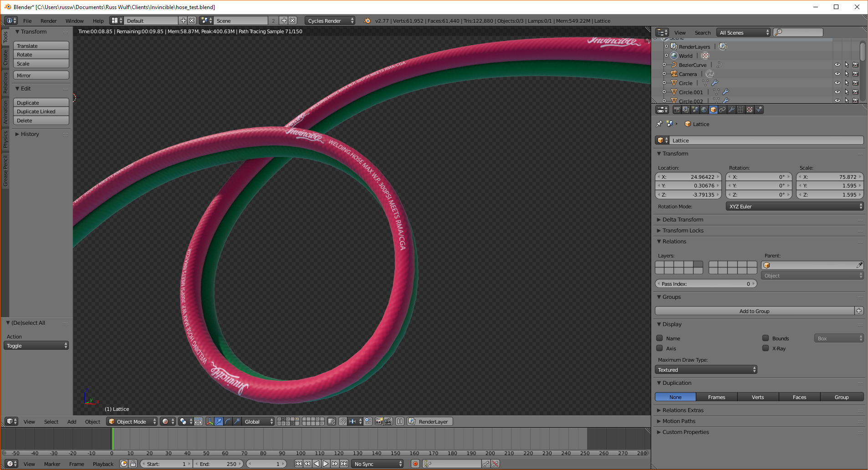The width and height of the screenshot is (868, 470).
Task: Open the Help menu
Action: pos(98,21)
